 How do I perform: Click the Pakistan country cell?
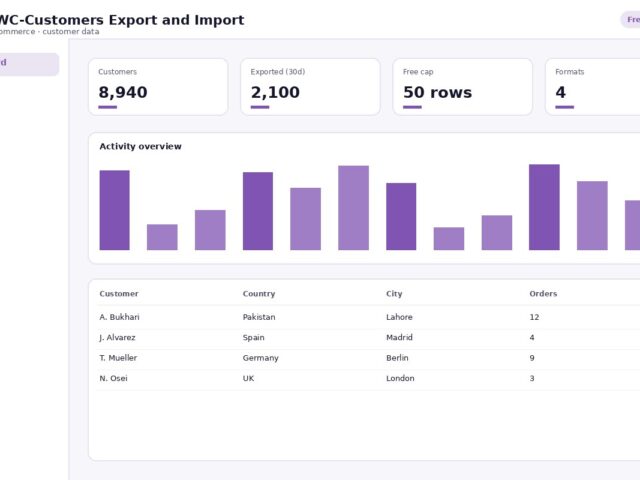[259, 317]
